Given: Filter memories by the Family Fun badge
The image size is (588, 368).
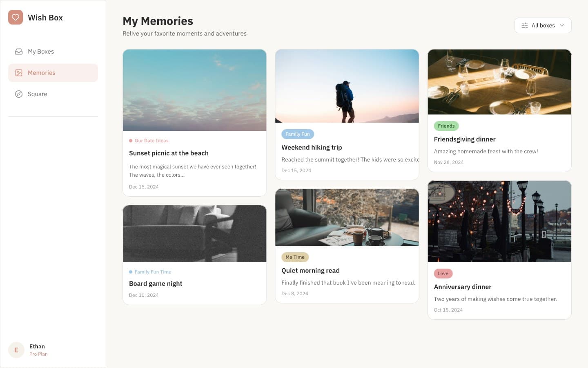Looking at the screenshot, I should point(298,134).
